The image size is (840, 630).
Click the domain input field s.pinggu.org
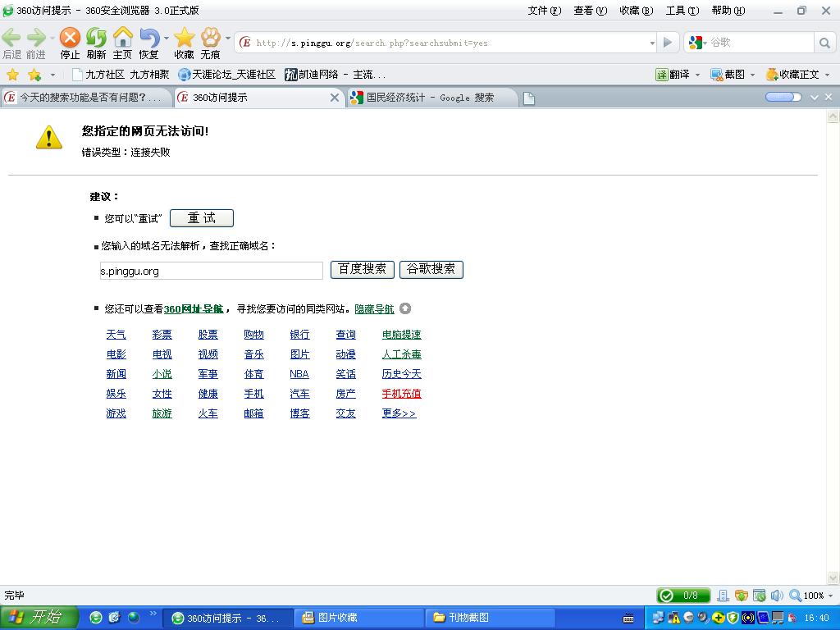click(212, 271)
